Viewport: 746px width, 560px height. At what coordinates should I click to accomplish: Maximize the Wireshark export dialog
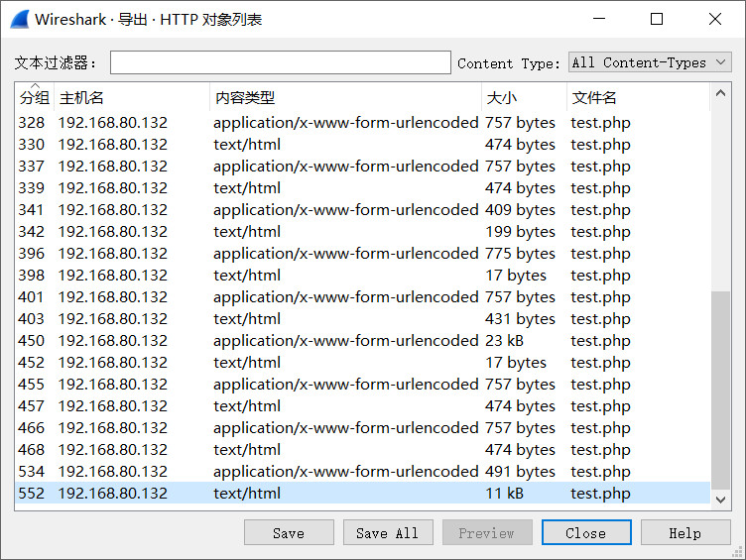(x=657, y=19)
